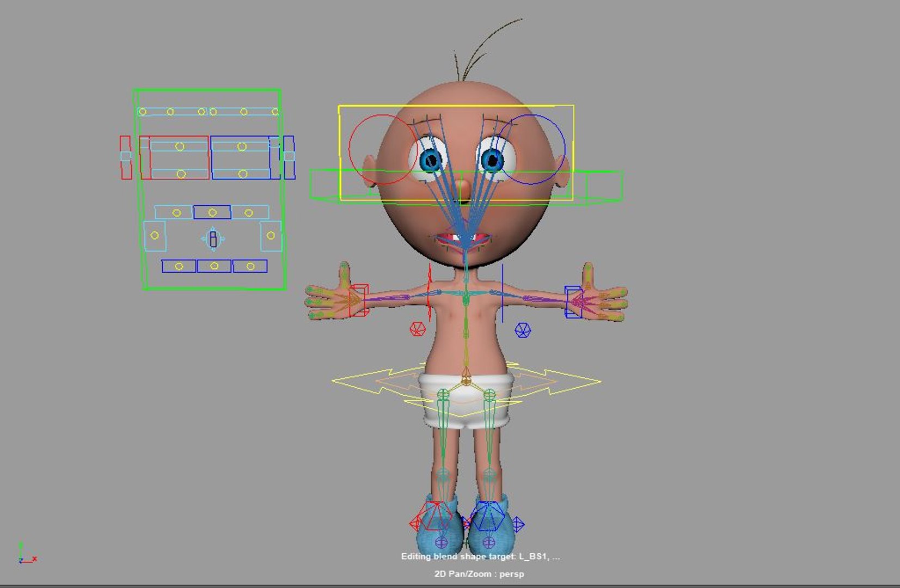
Task: Pick the small red diamond beside red foot
Action: click(x=415, y=524)
